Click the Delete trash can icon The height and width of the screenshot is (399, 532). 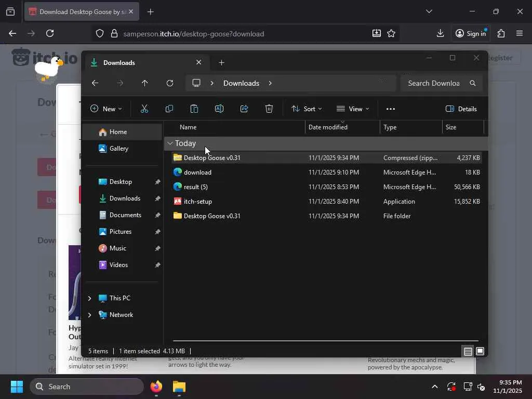[x=269, y=109]
